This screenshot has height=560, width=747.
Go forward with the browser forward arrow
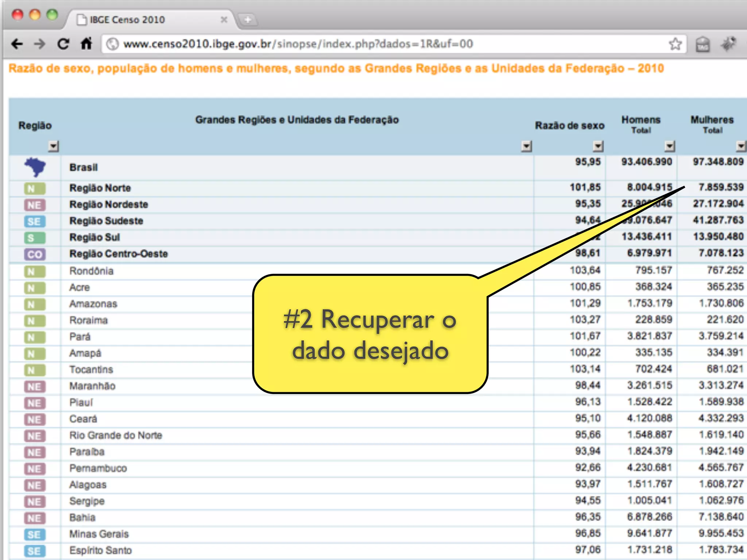[x=39, y=44]
